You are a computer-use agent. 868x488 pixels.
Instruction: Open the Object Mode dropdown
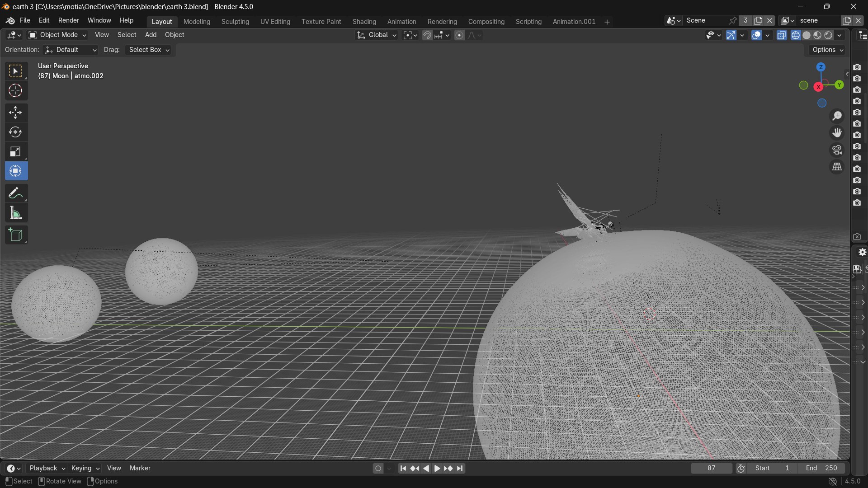pyautogui.click(x=57, y=35)
